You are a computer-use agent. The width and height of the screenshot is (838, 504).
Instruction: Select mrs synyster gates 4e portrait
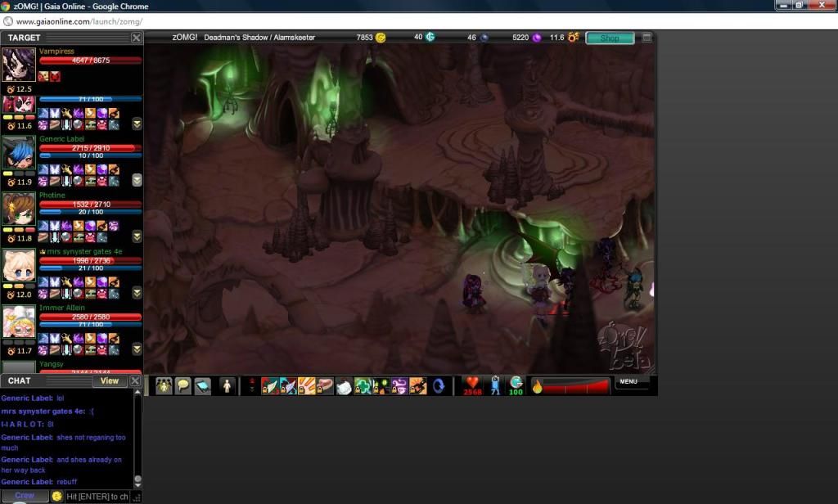pyautogui.click(x=19, y=265)
